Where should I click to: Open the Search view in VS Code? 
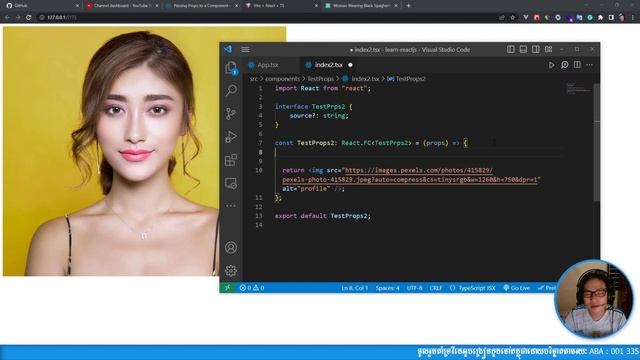tap(231, 90)
